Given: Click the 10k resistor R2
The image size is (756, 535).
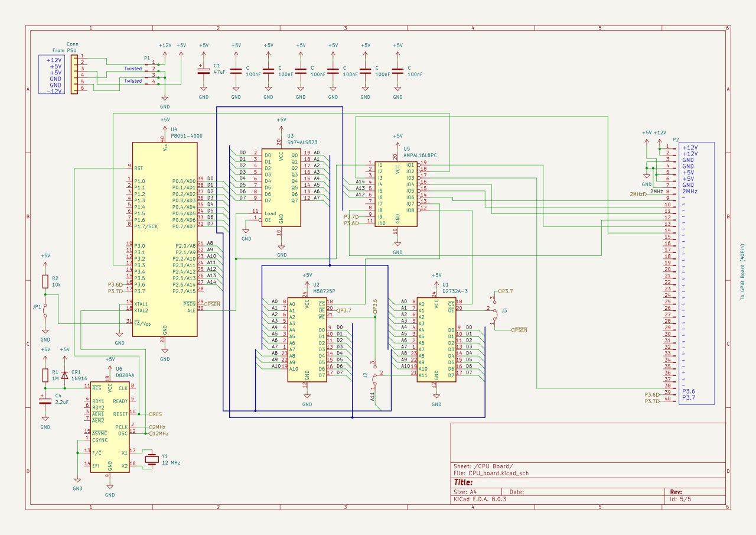Looking at the screenshot, I should pos(45,280).
